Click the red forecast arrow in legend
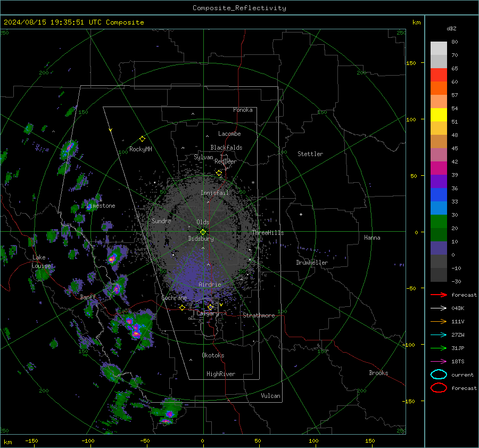Screen dimensions: 479x448 pyautogui.click(x=439, y=295)
